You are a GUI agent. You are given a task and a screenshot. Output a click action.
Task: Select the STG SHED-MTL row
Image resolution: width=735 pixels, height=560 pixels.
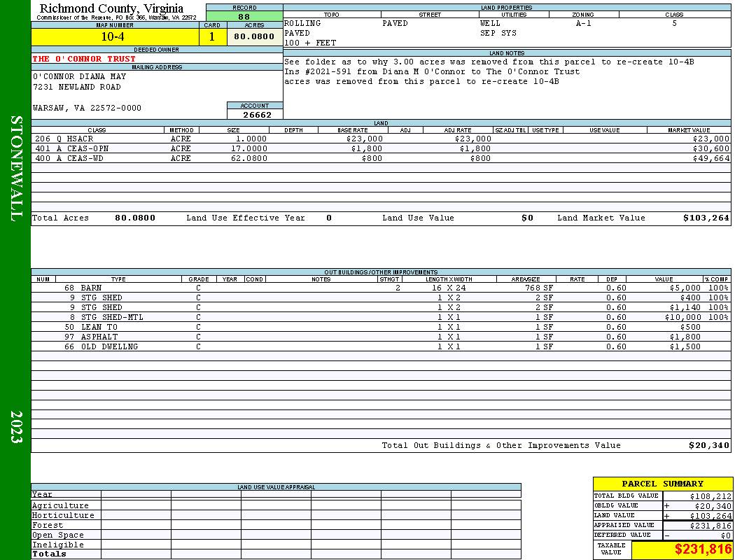click(x=381, y=317)
